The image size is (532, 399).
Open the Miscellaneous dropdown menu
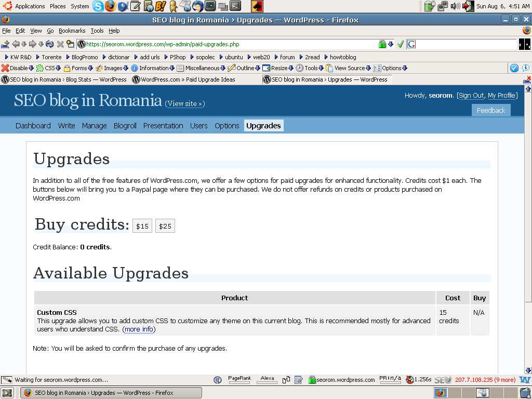point(201,68)
